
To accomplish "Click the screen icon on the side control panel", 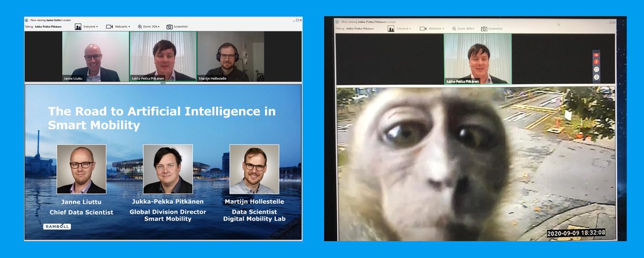I will (x=596, y=70).
